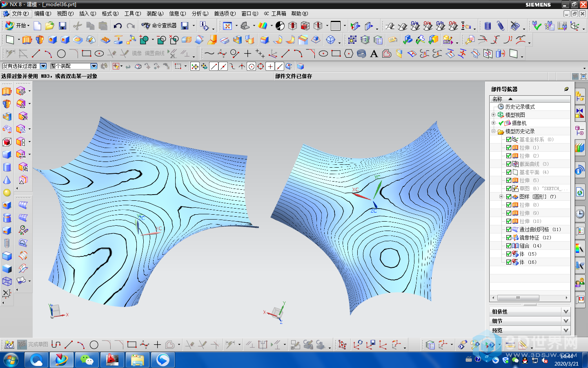Click the 开始 start button

pos(17,26)
